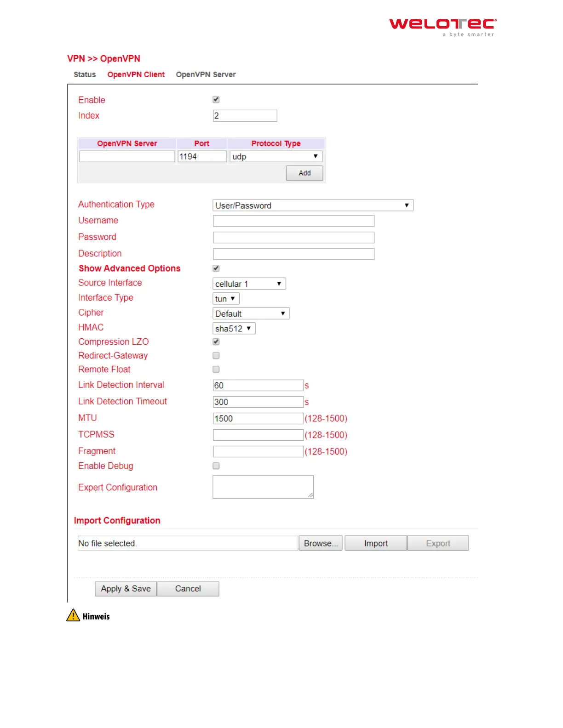The height and width of the screenshot is (728, 563).
Task: Enable the Redirect-Gateway checkbox
Action: 216,355
